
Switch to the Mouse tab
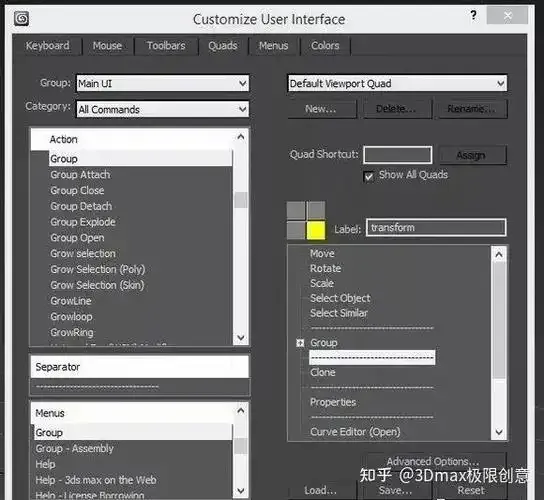pyautogui.click(x=107, y=46)
